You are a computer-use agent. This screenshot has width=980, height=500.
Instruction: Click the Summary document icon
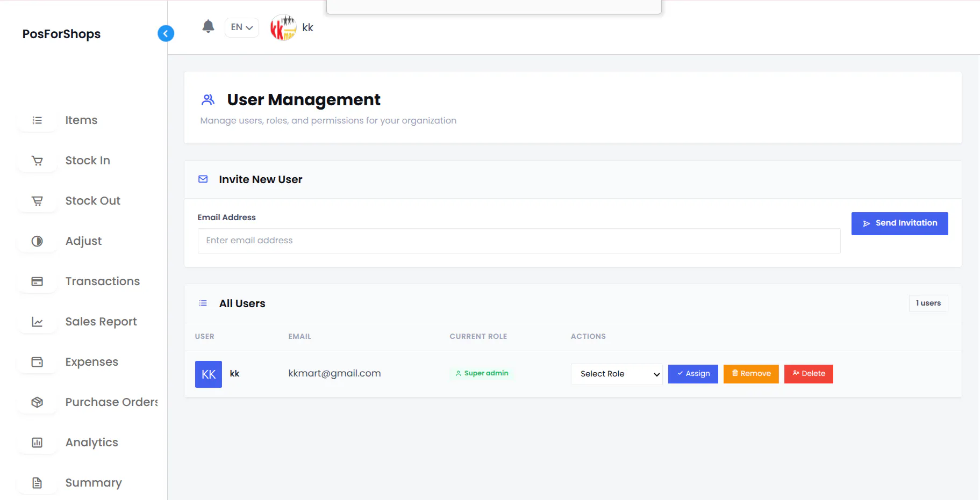tap(37, 483)
